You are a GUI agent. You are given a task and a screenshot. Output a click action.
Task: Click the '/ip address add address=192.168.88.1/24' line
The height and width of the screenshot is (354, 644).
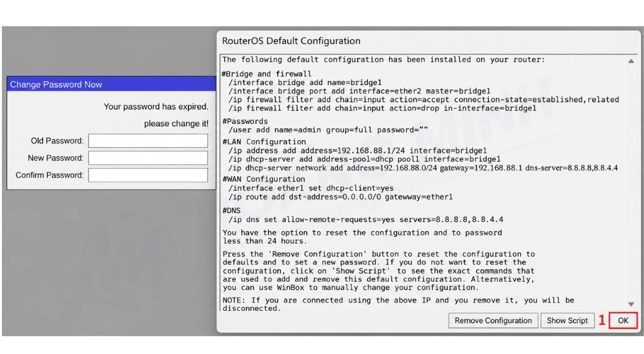[357, 151]
